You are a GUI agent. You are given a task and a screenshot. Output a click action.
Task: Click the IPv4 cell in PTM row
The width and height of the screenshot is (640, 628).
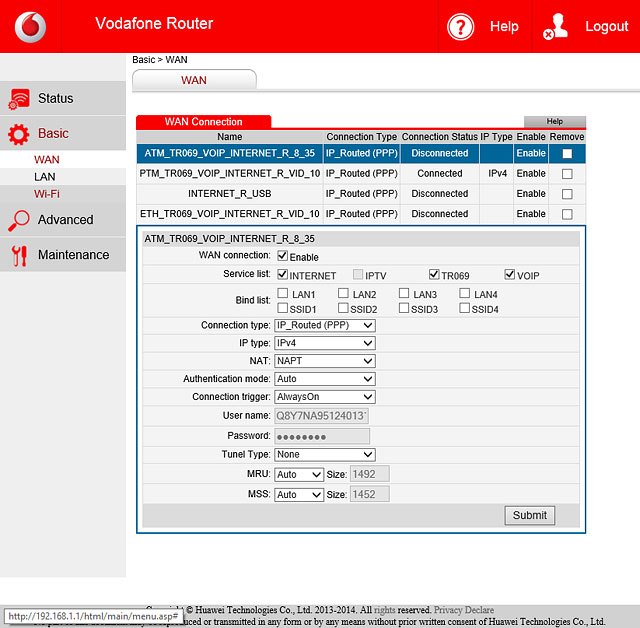point(497,174)
